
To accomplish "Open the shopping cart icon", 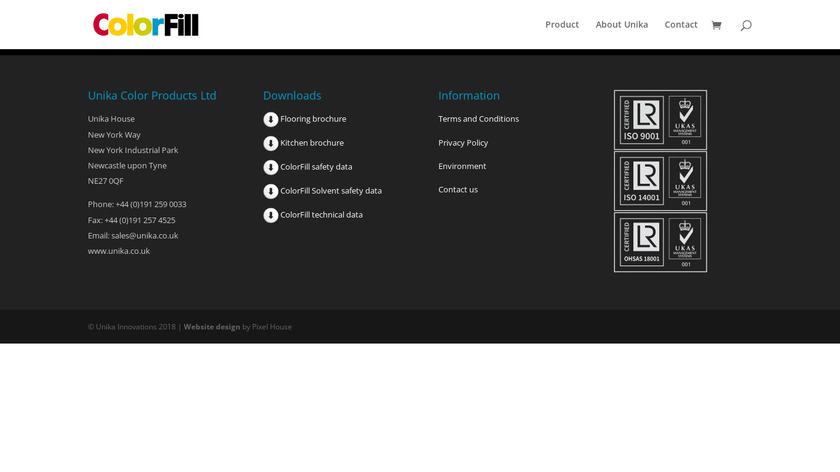I will pyautogui.click(x=716, y=25).
